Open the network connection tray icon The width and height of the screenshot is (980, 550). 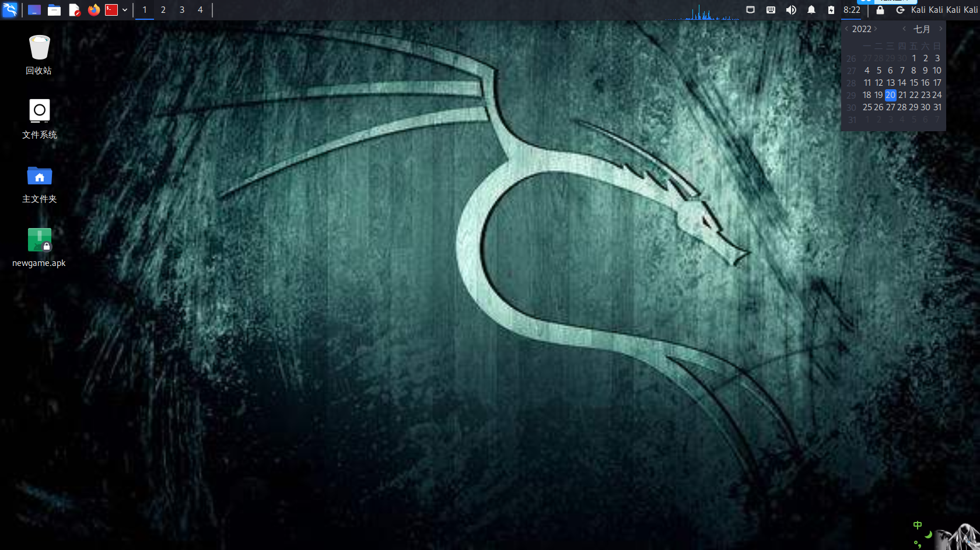click(751, 10)
